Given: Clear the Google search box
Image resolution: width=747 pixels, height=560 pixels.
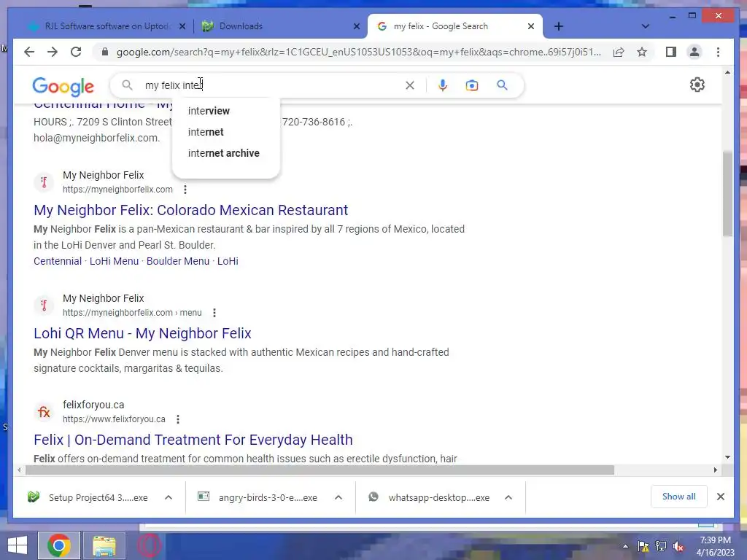Looking at the screenshot, I should 410,85.
